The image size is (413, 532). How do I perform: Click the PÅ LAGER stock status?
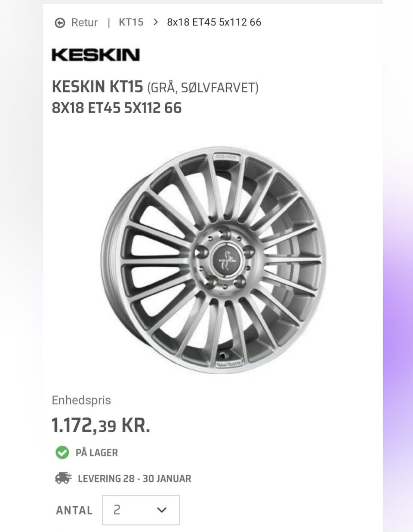point(96,453)
